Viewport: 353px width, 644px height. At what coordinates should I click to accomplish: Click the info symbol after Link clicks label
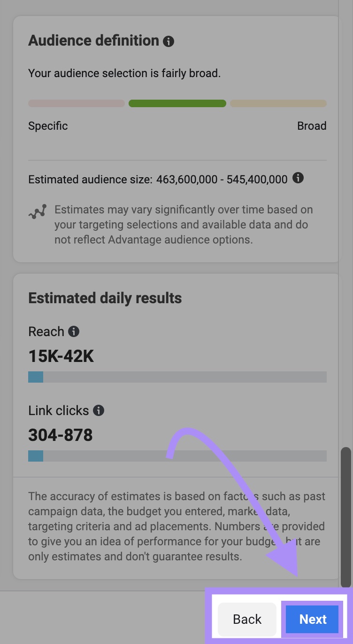(99, 410)
